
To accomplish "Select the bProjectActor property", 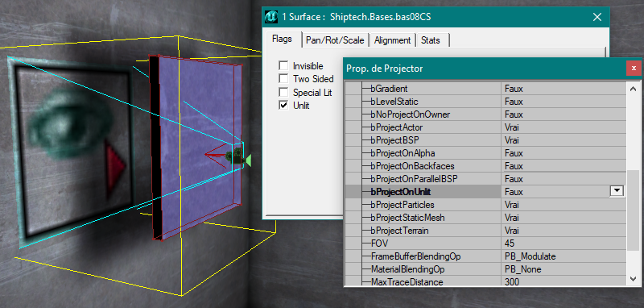I will pos(396,127).
